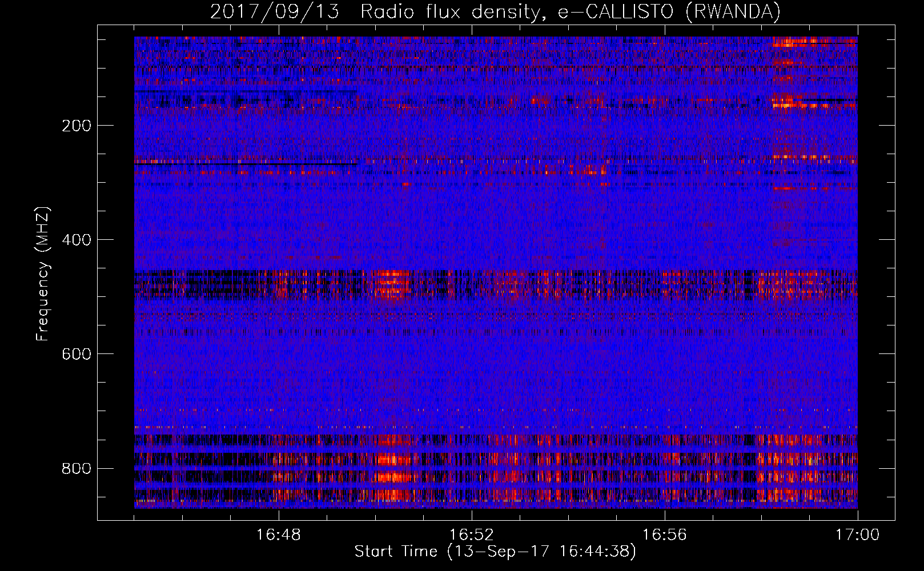924x571 pixels.
Task: Click the plot title "2017/09/13 Radio flux density, e-CALLISTO (RWANDA)"
Action: 495,11
